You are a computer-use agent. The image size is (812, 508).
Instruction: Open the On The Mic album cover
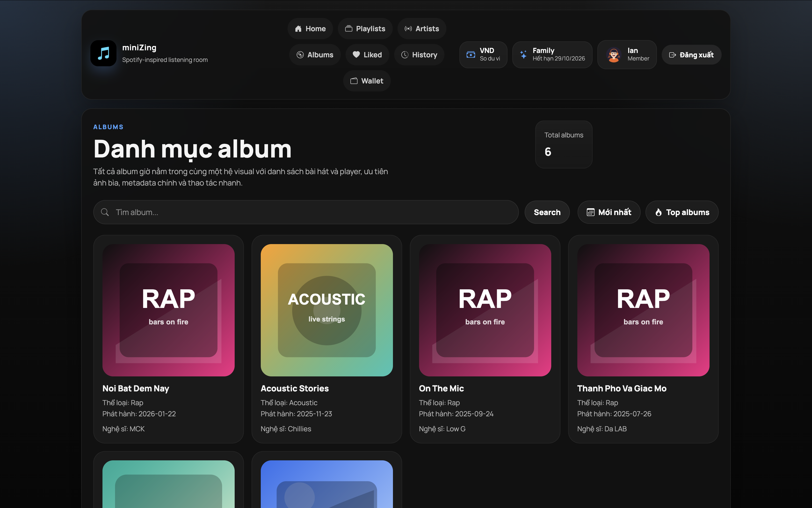pyautogui.click(x=485, y=310)
